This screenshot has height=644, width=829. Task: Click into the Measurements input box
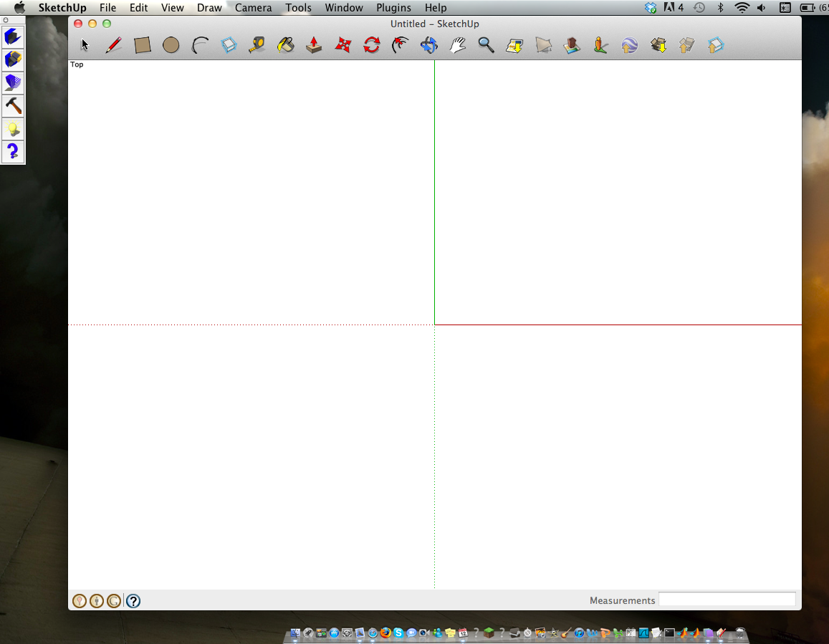coord(727,600)
